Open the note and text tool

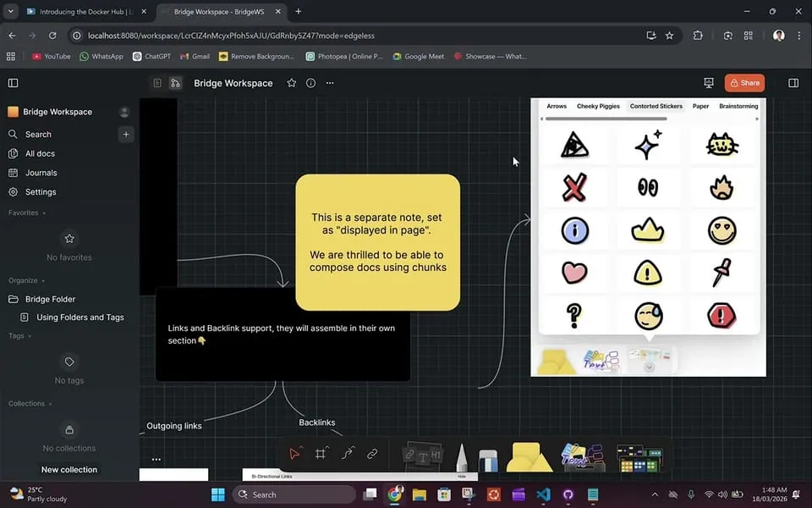[423, 456]
